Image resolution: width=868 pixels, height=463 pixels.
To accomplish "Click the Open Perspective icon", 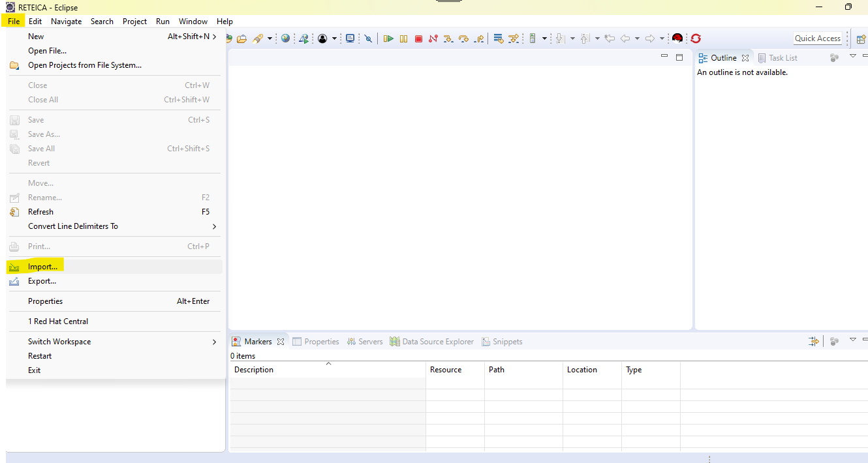I will click(x=861, y=38).
